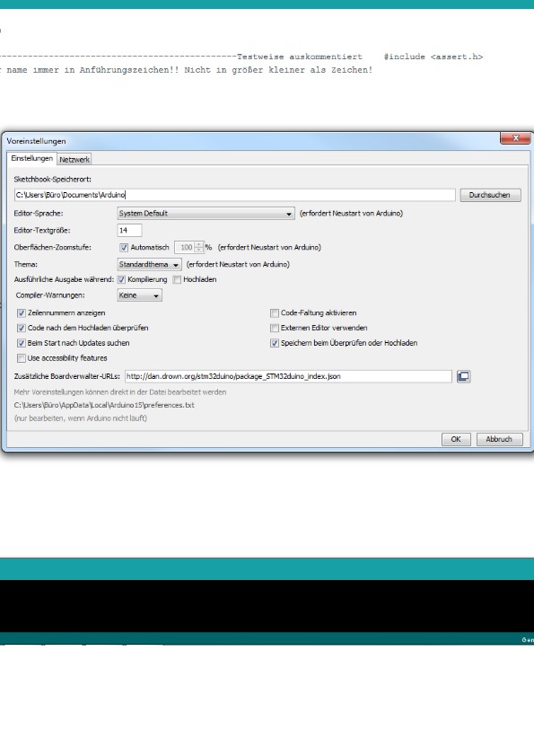Click 'Mehr Voreinstellungen können direkt' hint text
534x756 pixels.
120,392
